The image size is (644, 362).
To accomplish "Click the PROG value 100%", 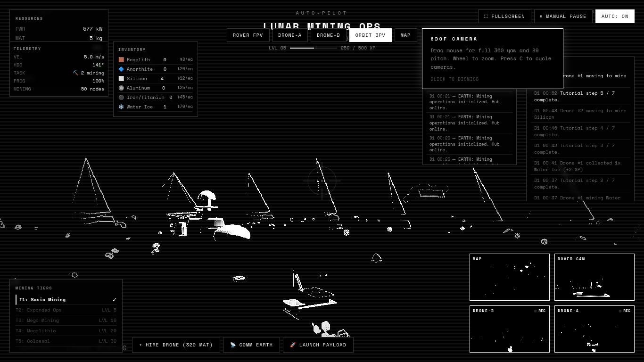I will [98, 81].
